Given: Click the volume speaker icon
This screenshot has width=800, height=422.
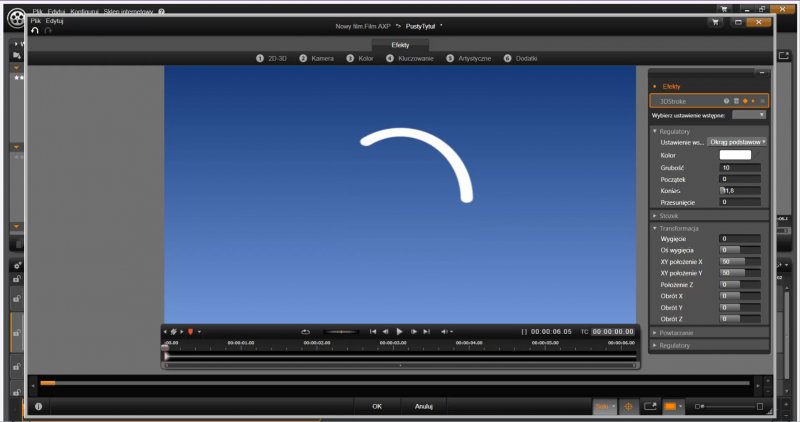Looking at the screenshot, I should (444, 331).
